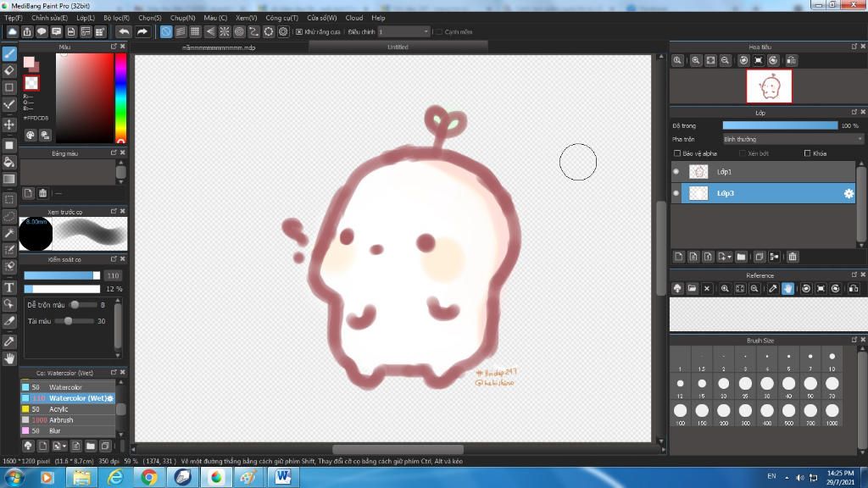Select the Eraser tool
868x488 pixels.
click(x=9, y=70)
